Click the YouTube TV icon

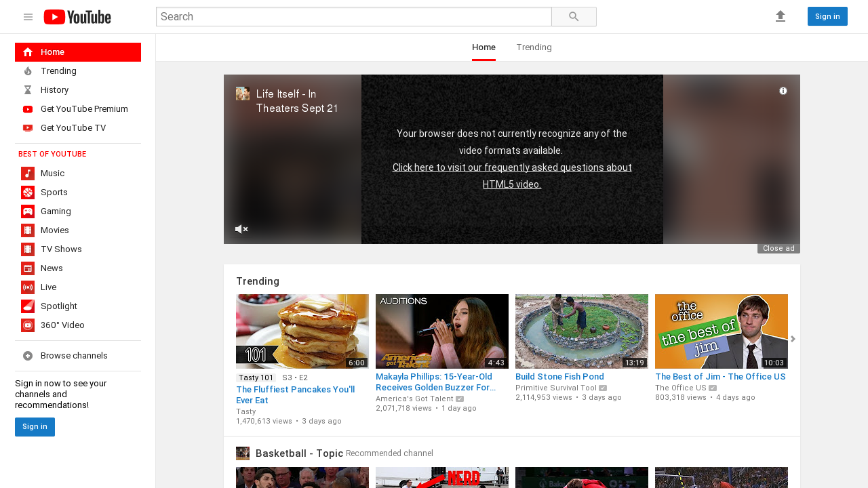28,128
